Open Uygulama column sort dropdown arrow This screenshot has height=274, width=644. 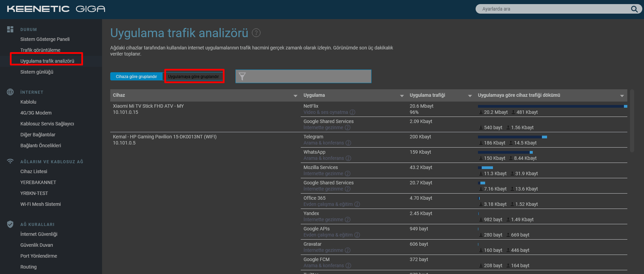(x=402, y=96)
